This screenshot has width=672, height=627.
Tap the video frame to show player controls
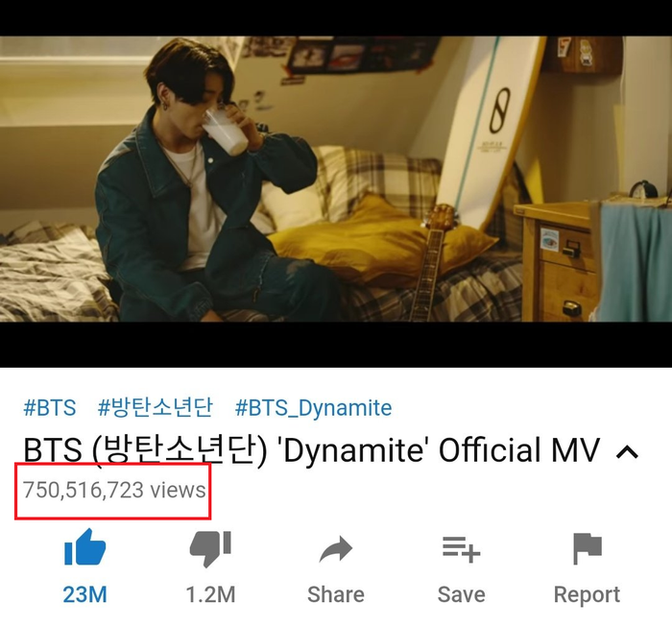336,179
